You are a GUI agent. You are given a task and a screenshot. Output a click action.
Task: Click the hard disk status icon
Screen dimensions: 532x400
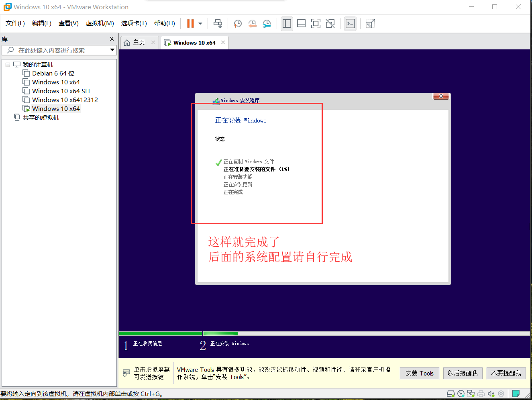(x=451, y=394)
